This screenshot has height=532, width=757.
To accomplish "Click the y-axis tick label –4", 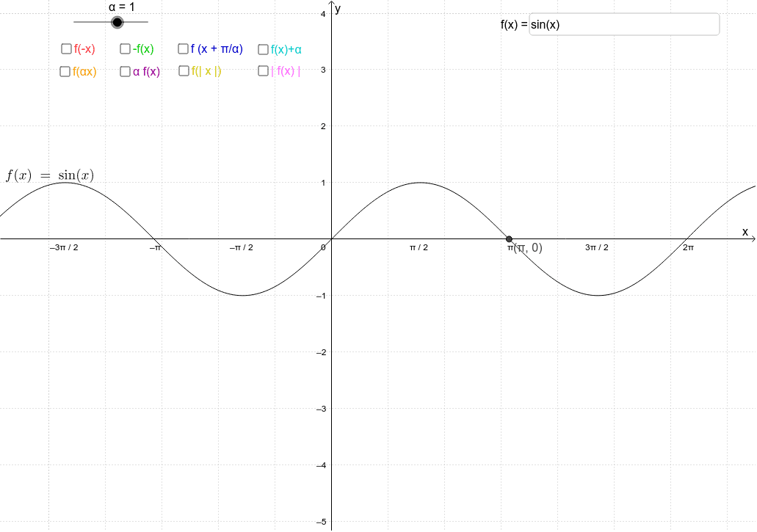I will coord(321,465).
